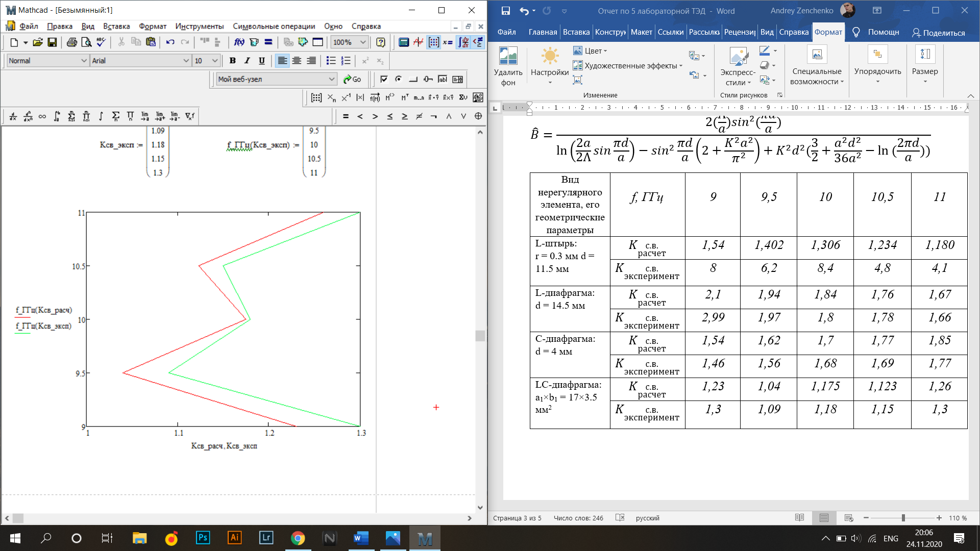
Task: Toggle the Calculus toolbar button in Mathcad
Action: [463, 42]
